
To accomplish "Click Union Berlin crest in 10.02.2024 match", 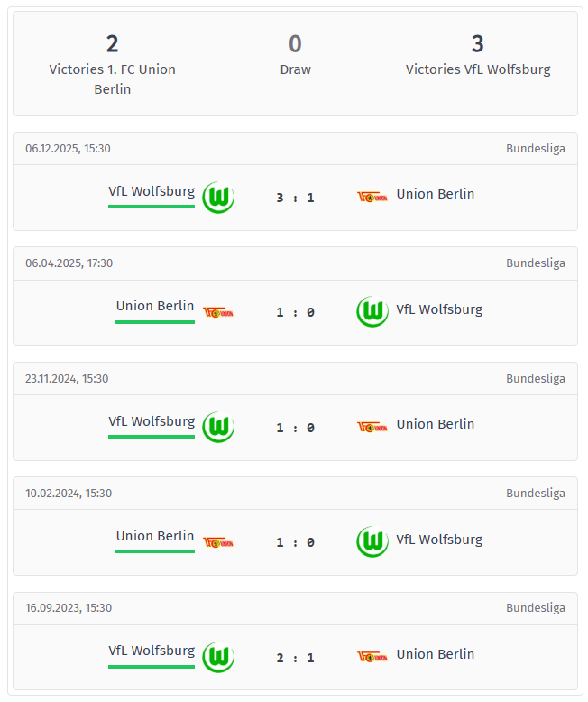I will pos(218,542).
